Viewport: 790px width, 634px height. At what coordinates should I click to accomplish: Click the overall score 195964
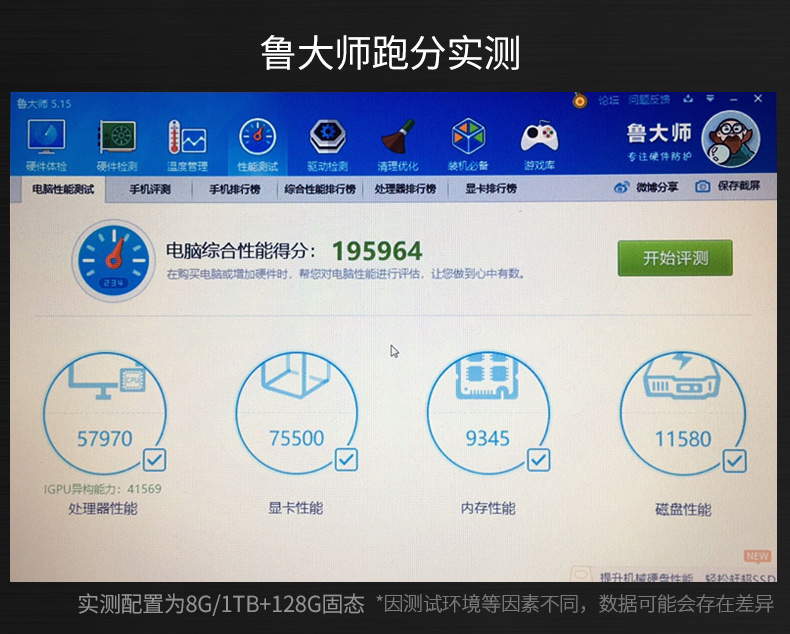point(377,251)
